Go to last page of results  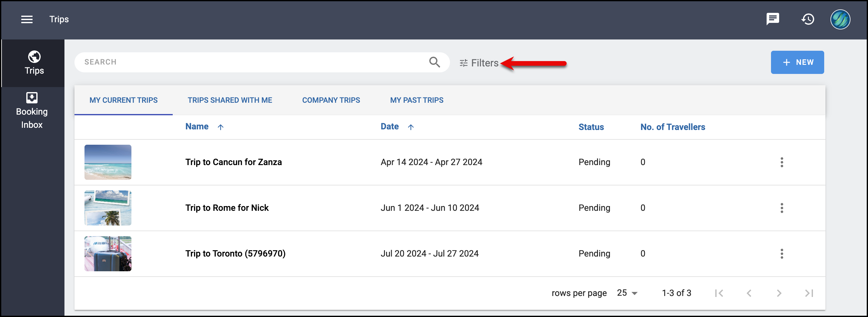(809, 293)
